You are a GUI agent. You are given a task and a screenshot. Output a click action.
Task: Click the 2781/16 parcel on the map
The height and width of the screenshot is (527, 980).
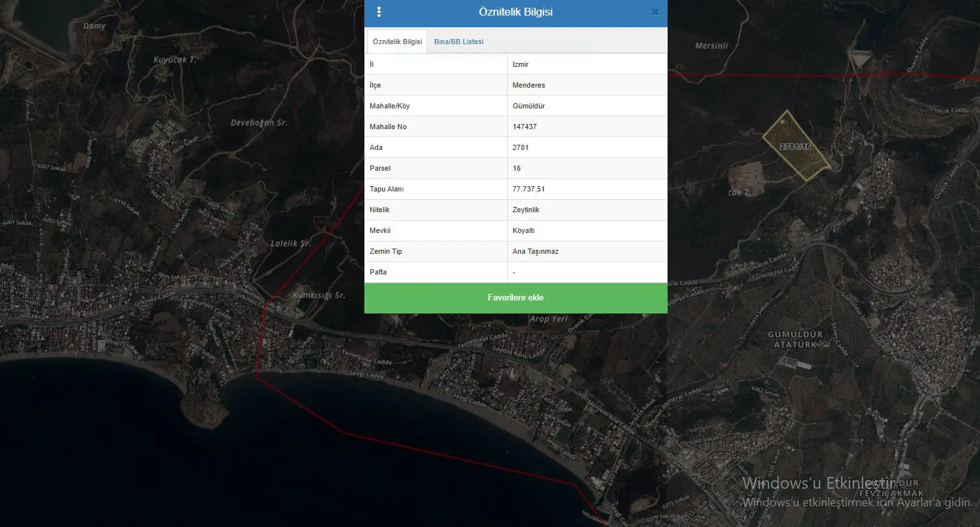(x=796, y=147)
